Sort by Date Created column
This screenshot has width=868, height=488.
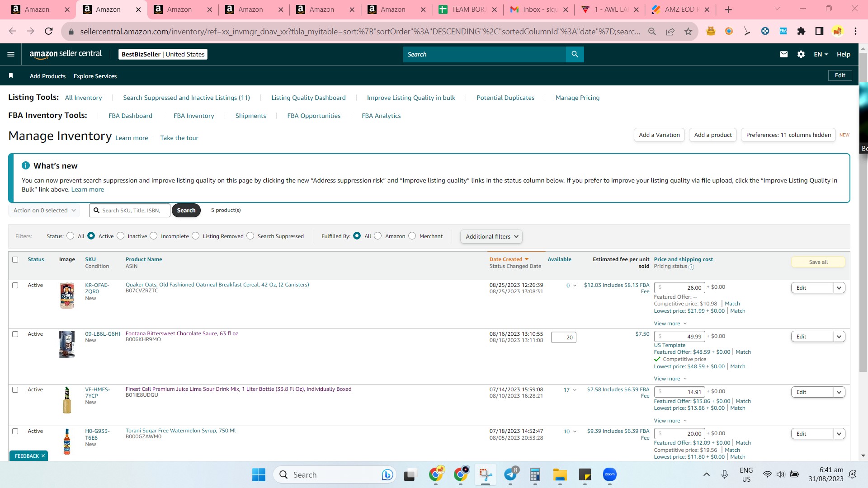pos(509,259)
